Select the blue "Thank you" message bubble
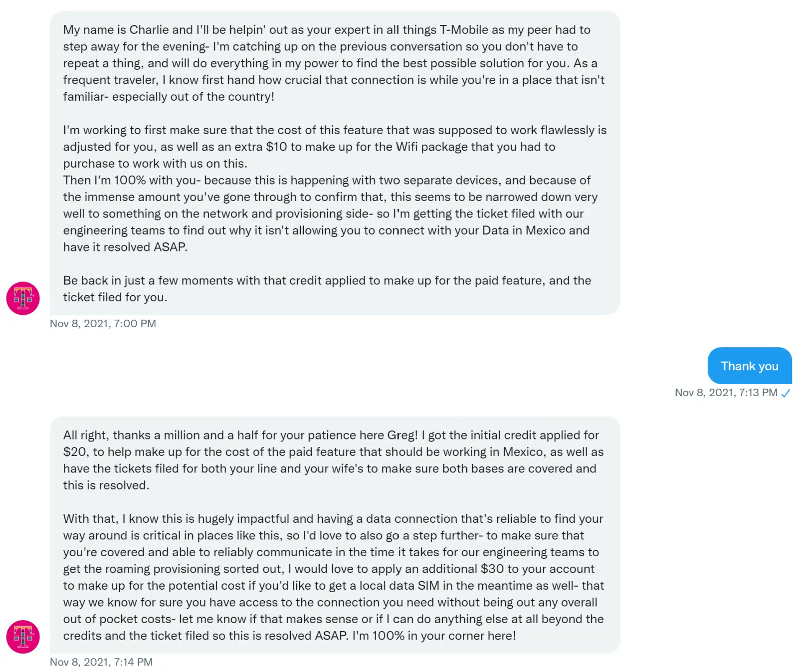798x672 pixels. pyautogui.click(x=750, y=366)
